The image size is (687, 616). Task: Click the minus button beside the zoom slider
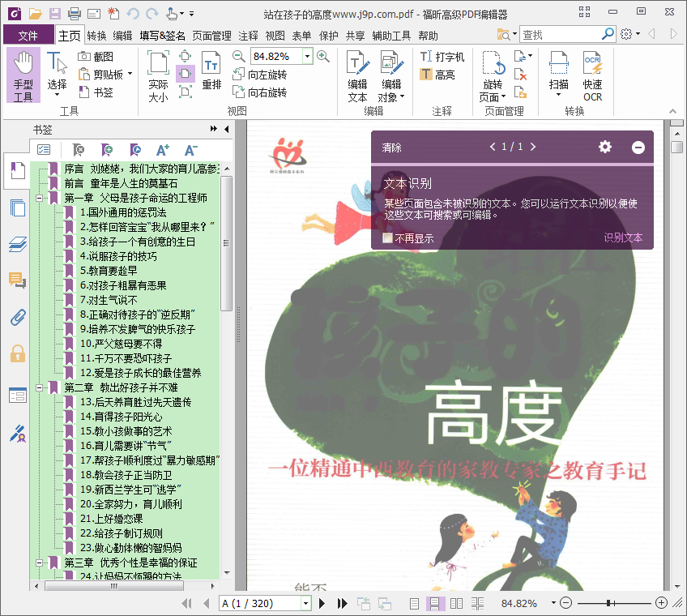[565, 603]
